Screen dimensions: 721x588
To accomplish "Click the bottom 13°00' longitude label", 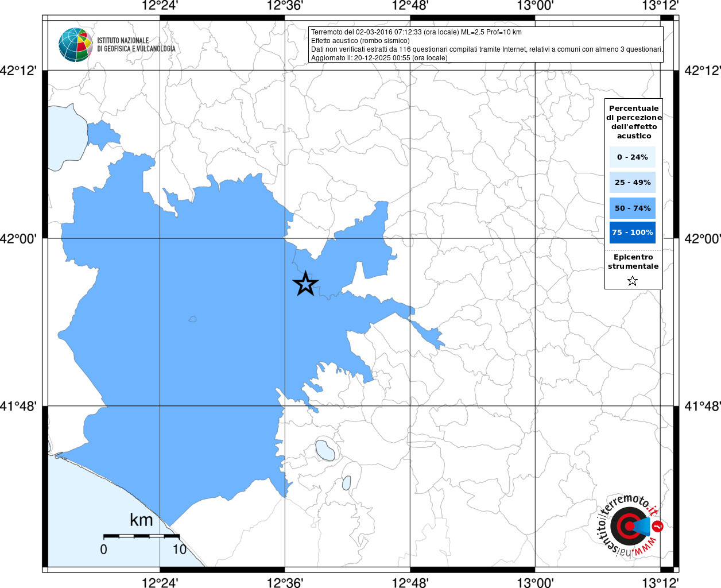I will 535,583.
